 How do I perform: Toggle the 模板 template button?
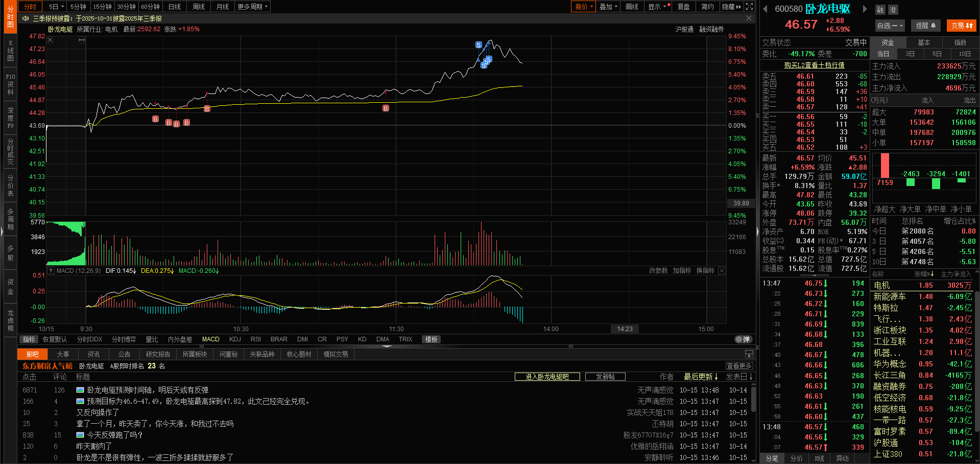[432, 339]
